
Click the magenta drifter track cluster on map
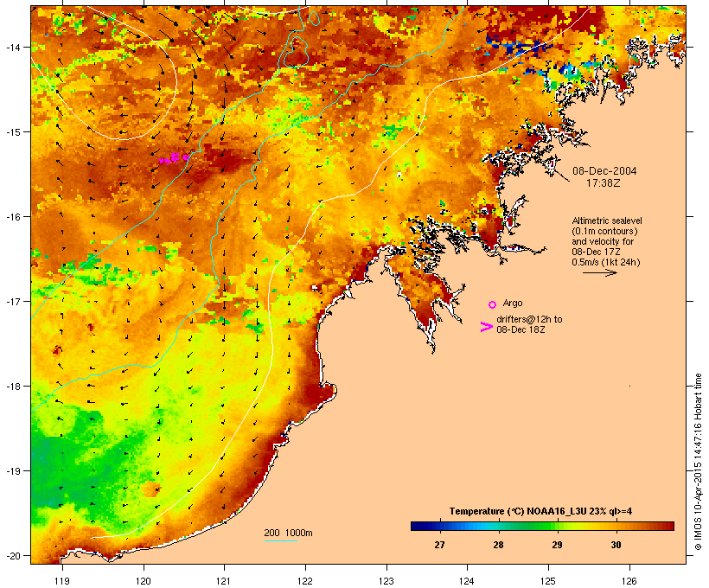click(x=174, y=158)
